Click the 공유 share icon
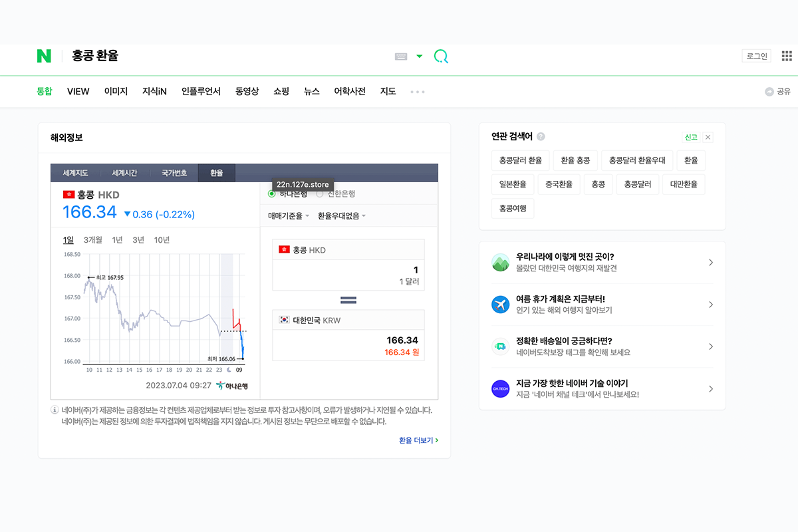The width and height of the screenshot is (798, 532). tap(769, 92)
